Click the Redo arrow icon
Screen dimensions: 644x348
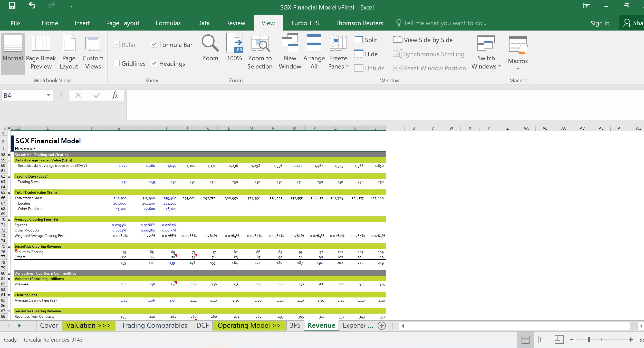point(52,5)
